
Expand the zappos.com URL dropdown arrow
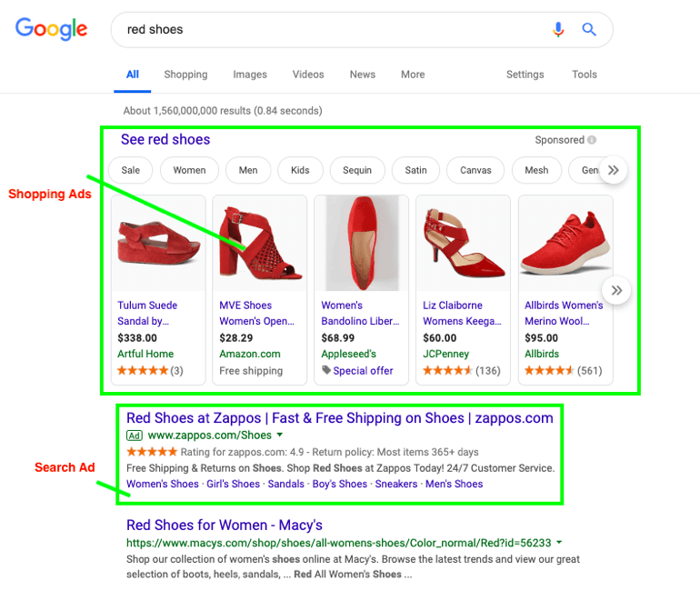(280, 435)
